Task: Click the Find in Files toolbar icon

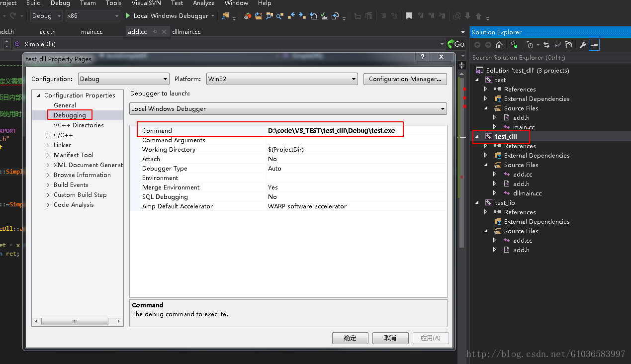Action: pos(226,16)
